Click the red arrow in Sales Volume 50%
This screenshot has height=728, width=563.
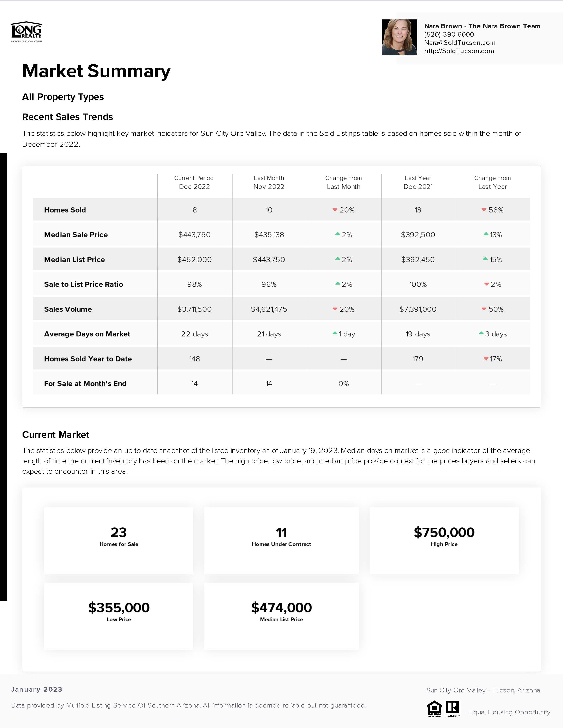pos(484,309)
